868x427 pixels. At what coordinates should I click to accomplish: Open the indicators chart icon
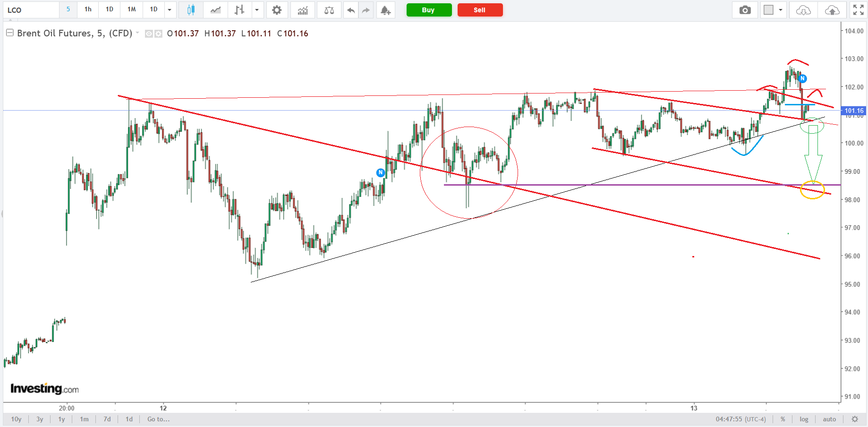click(x=303, y=10)
